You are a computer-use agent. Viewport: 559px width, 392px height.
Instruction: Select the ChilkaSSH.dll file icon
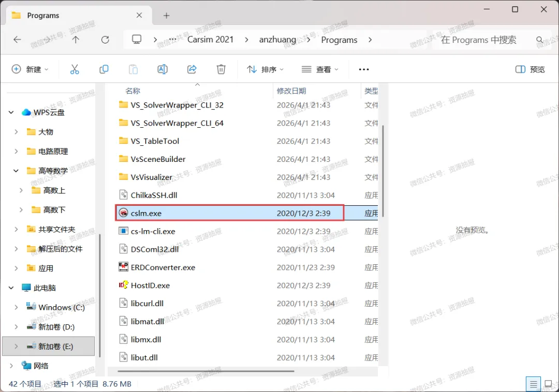123,195
